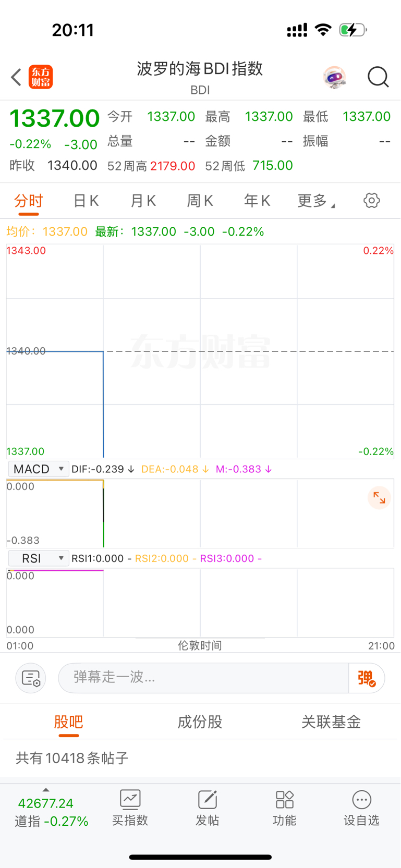The height and width of the screenshot is (868, 401).
Task: Switch to the 日K tab
Action: tap(86, 201)
